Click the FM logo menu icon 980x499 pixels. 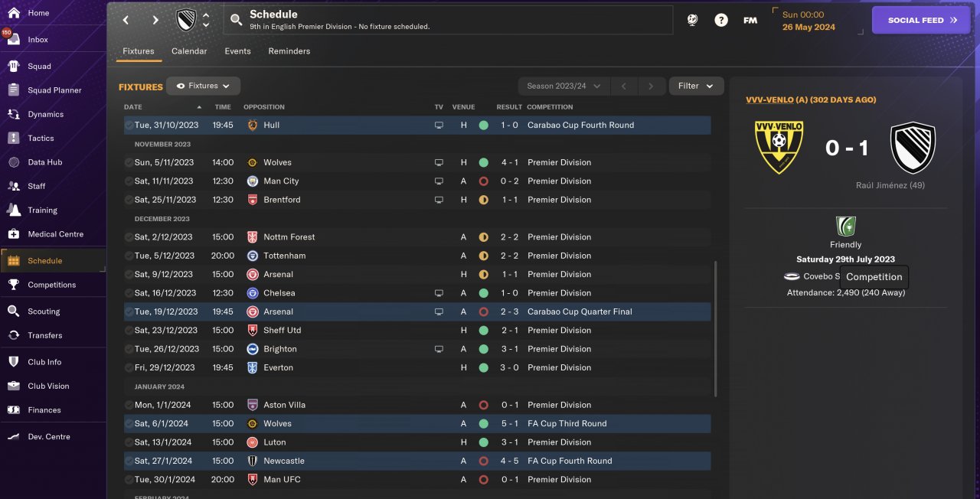(x=750, y=21)
